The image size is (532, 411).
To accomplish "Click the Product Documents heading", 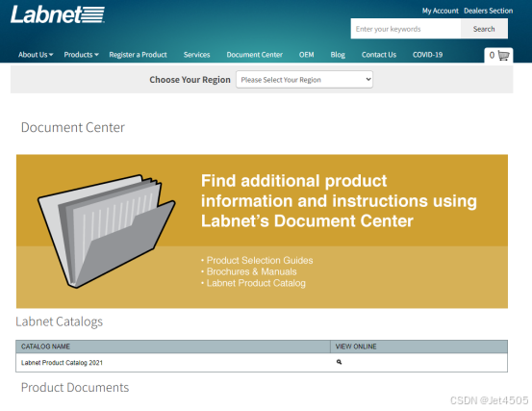I will [x=75, y=388].
